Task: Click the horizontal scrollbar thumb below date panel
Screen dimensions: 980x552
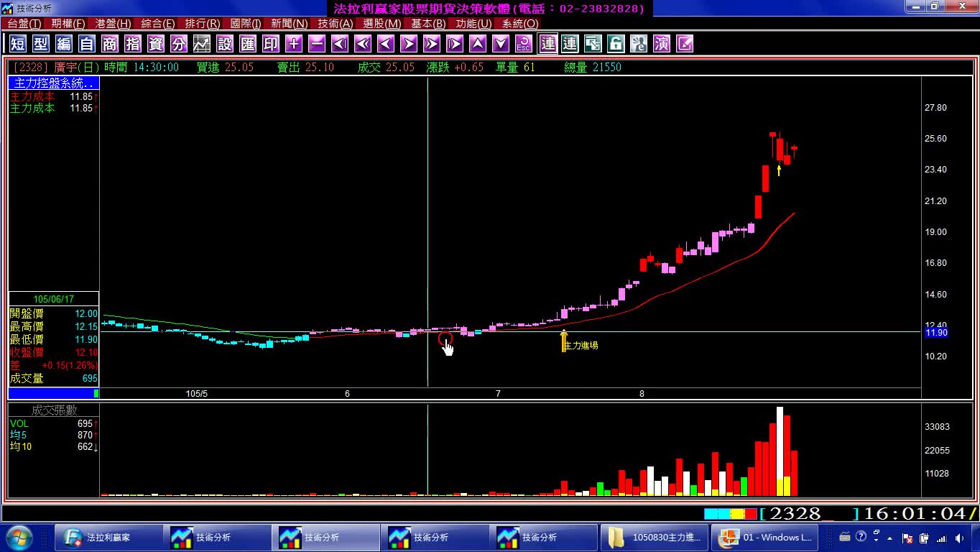Action: 96,393
